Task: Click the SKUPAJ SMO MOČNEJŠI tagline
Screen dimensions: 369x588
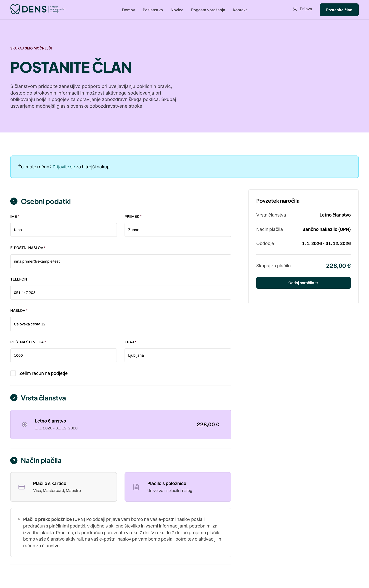Action: click(31, 48)
